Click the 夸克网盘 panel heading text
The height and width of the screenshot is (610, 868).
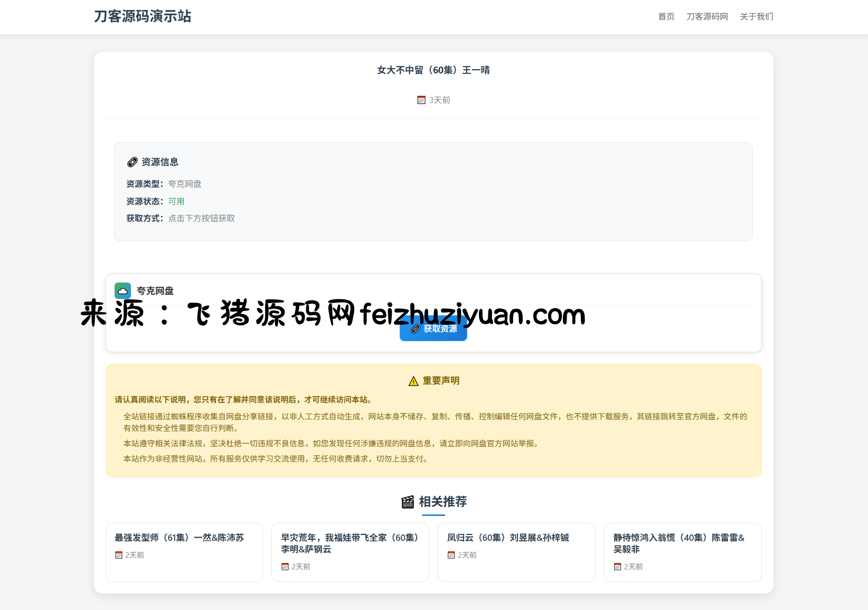point(155,291)
